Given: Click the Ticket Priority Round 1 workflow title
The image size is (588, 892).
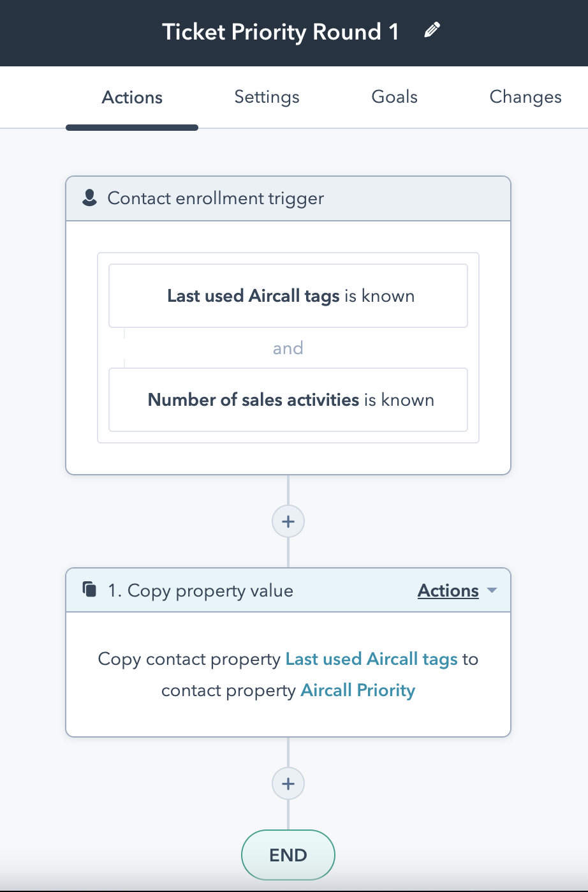Looking at the screenshot, I should pyautogui.click(x=281, y=32).
